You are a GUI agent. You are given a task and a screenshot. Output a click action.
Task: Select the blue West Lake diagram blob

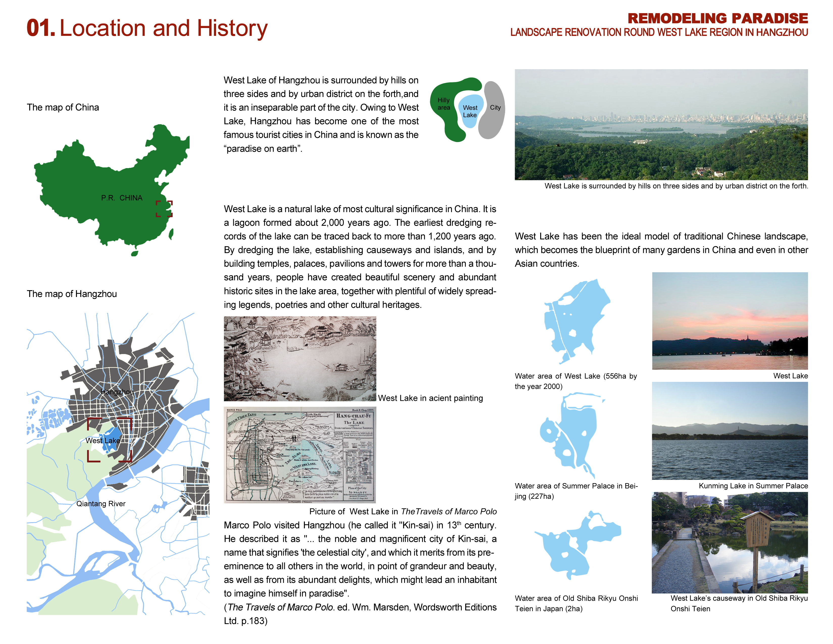click(x=470, y=111)
